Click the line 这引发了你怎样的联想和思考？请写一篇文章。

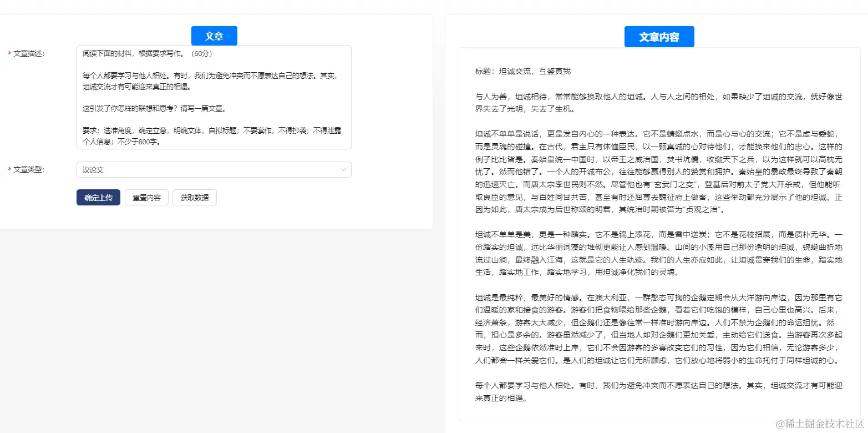[154, 109]
